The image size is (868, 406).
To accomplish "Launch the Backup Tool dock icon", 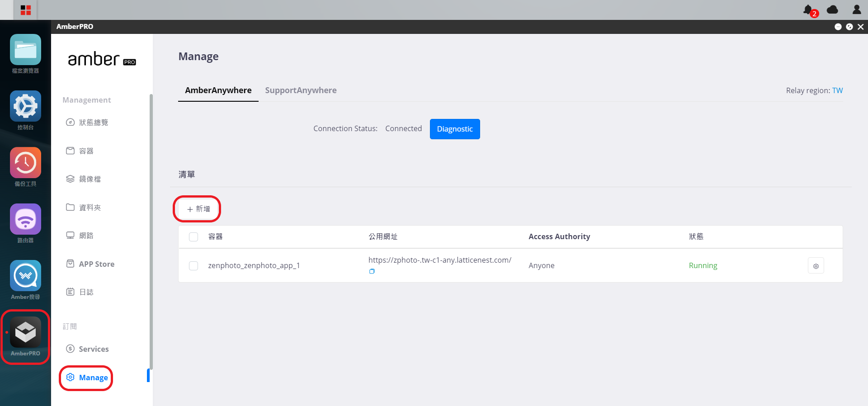I will (25, 163).
